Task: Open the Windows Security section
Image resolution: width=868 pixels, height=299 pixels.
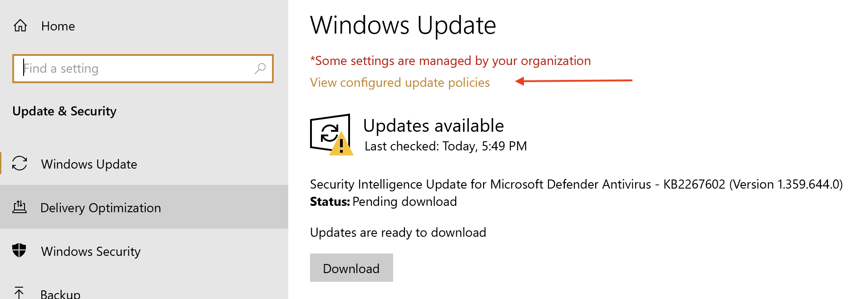Action: tap(91, 251)
